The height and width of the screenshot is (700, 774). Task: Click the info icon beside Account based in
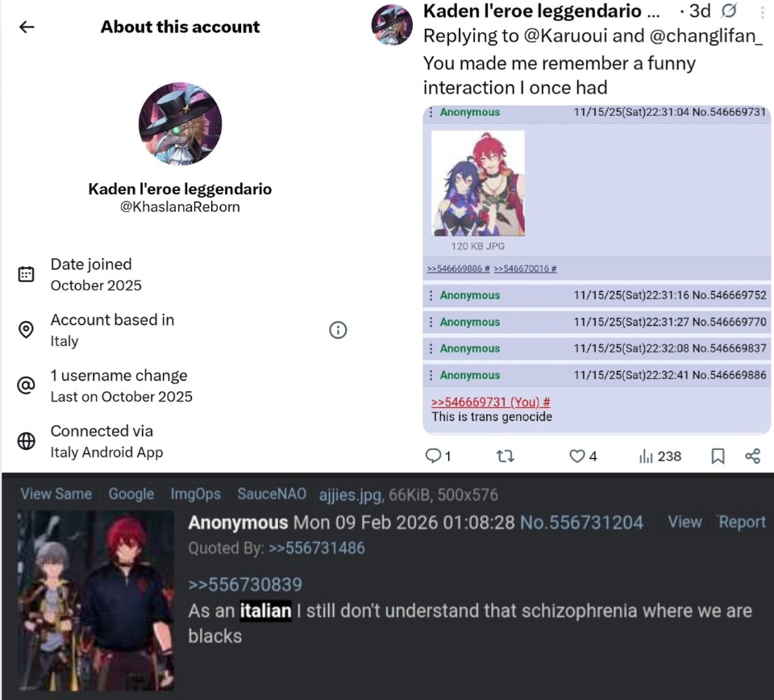tap(338, 330)
